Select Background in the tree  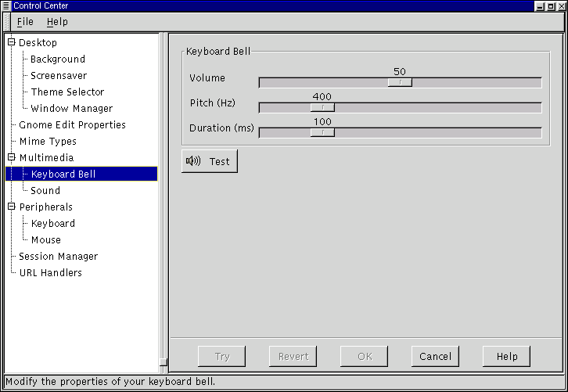[x=58, y=59]
